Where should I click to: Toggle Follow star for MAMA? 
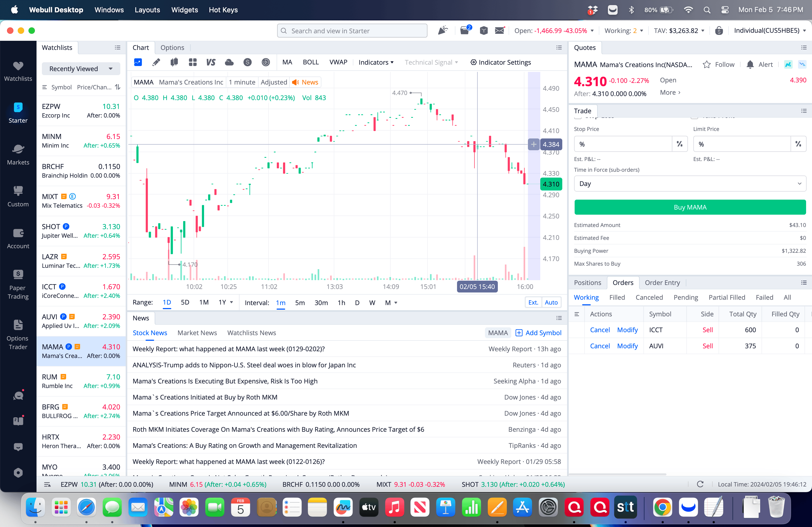tap(706, 64)
